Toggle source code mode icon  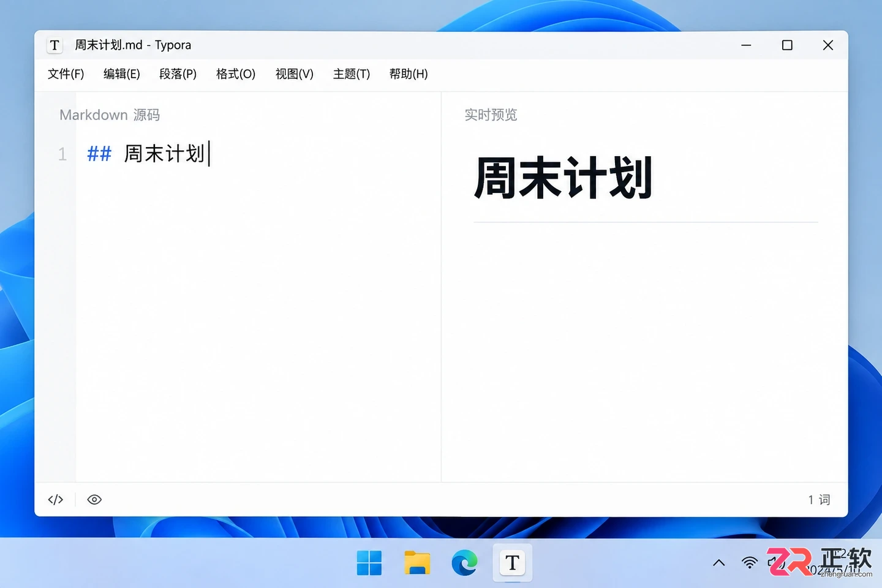coord(56,500)
